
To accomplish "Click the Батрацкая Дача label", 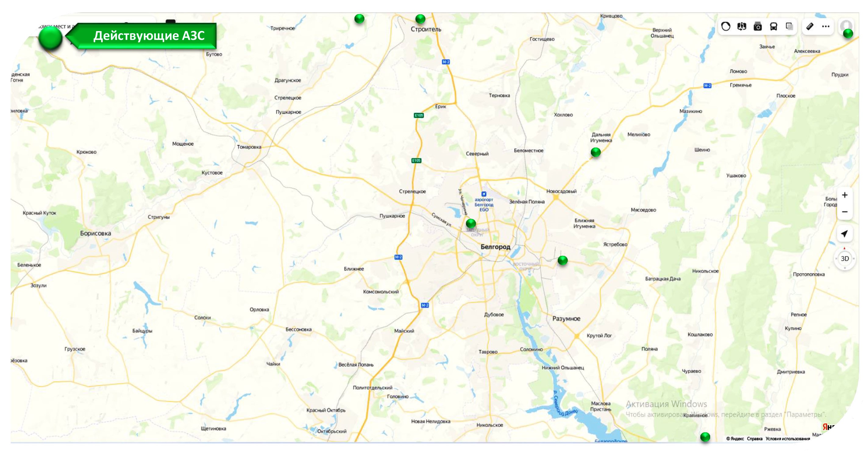I will [663, 279].
